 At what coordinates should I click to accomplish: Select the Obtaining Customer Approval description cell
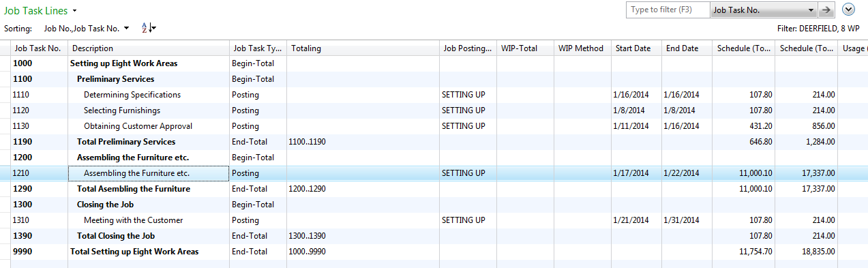pos(149,126)
